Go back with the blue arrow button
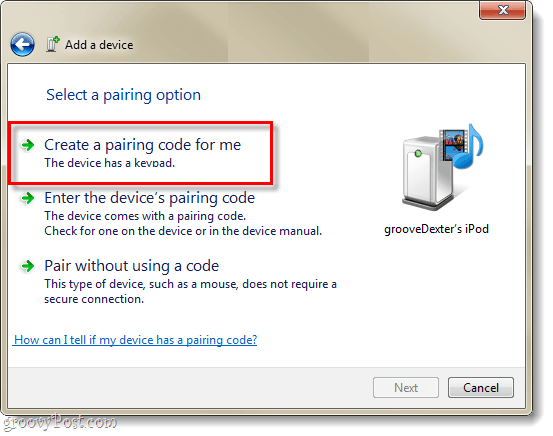This screenshot has height=436, width=553. click(x=23, y=45)
